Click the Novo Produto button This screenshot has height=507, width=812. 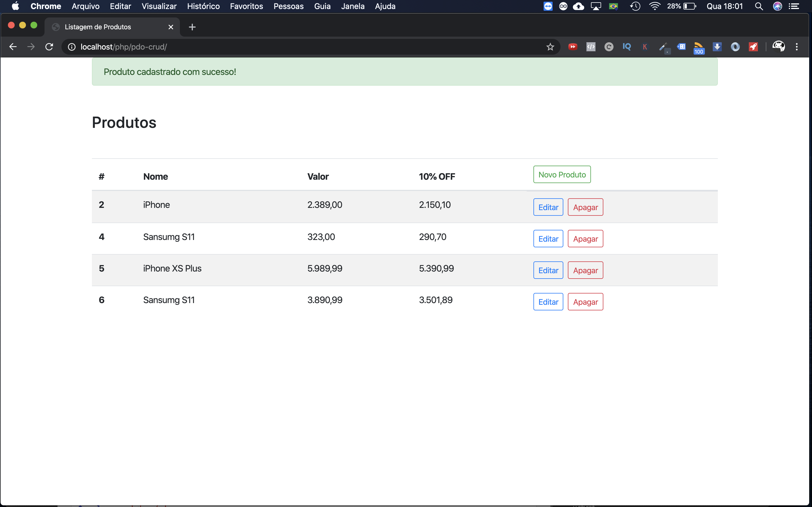pyautogui.click(x=562, y=175)
